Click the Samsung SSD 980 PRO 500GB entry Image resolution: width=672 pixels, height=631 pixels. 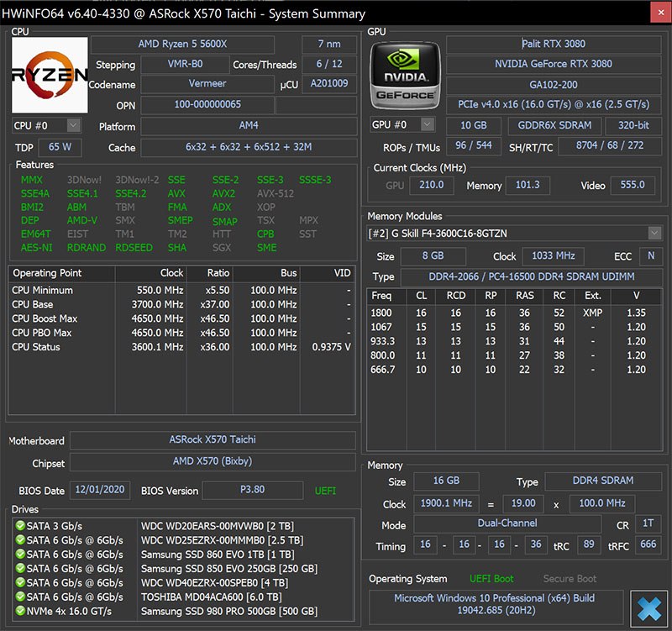tap(229, 611)
